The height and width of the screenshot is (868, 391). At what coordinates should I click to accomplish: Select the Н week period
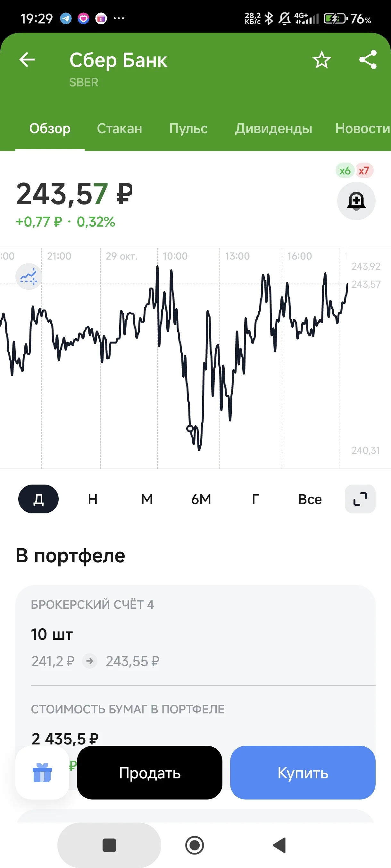coord(93,499)
